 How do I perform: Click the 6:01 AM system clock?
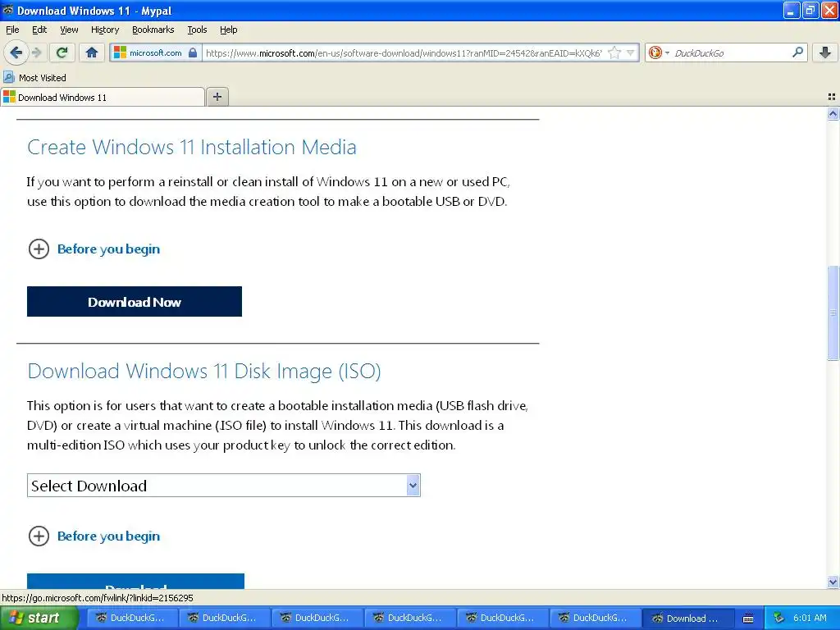tap(810, 618)
